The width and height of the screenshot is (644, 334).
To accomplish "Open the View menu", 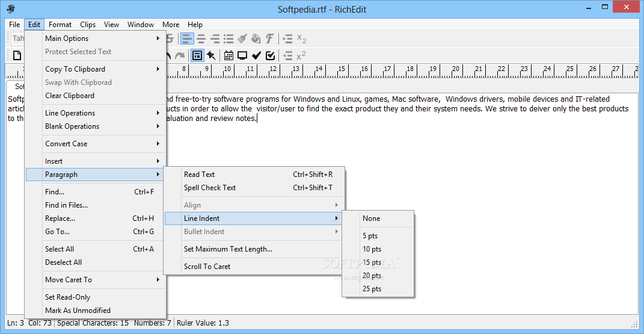I will pos(111,25).
